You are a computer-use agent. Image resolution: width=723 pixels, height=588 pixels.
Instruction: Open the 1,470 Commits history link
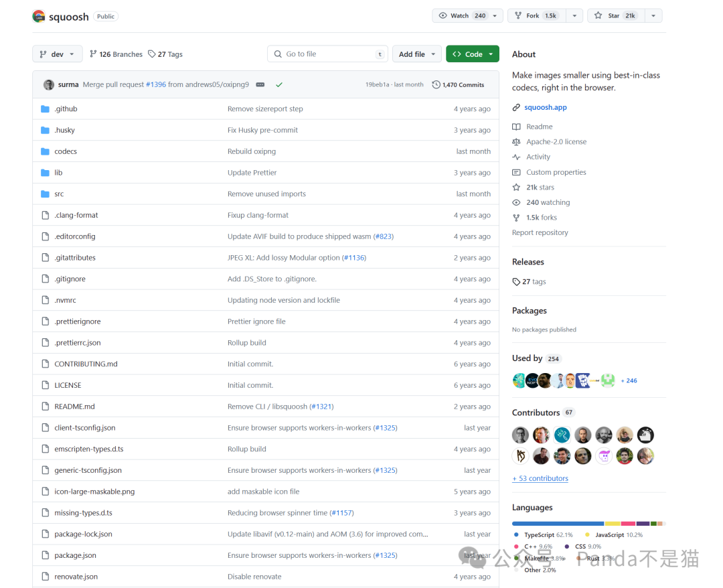click(x=459, y=85)
